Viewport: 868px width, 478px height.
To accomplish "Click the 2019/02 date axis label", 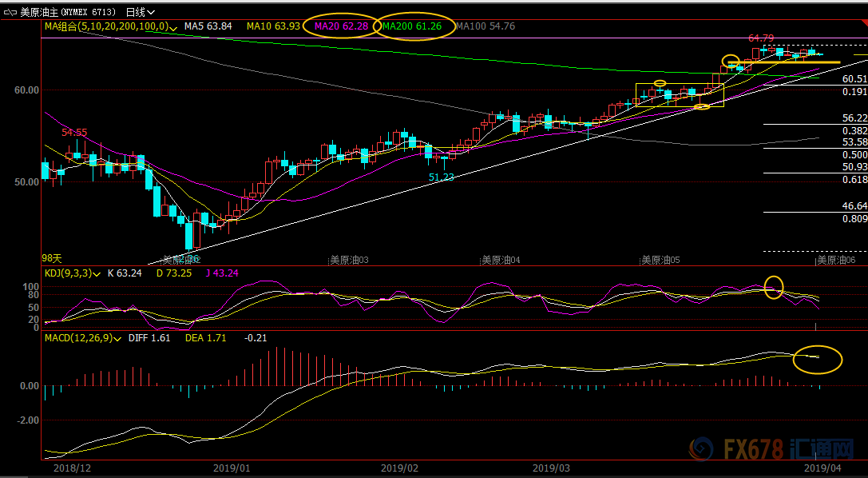I will tap(399, 468).
